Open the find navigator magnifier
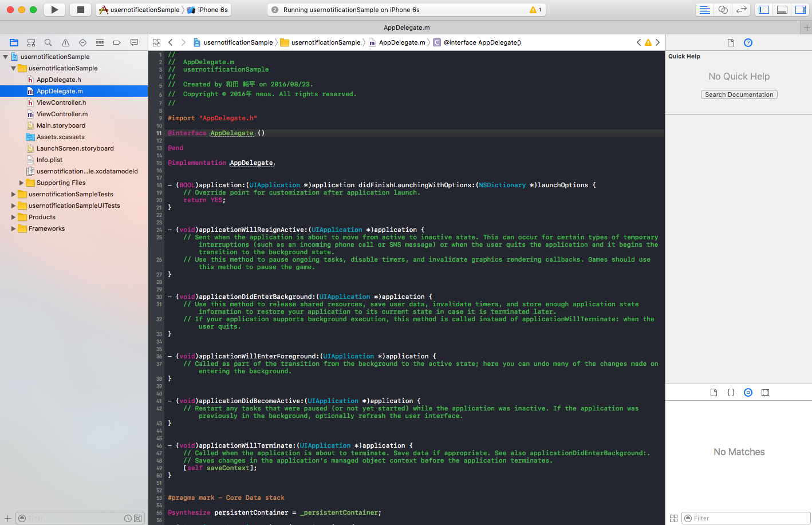Image resolution: width=812 pixels, height=525 pixels. (x=49, y=42)
